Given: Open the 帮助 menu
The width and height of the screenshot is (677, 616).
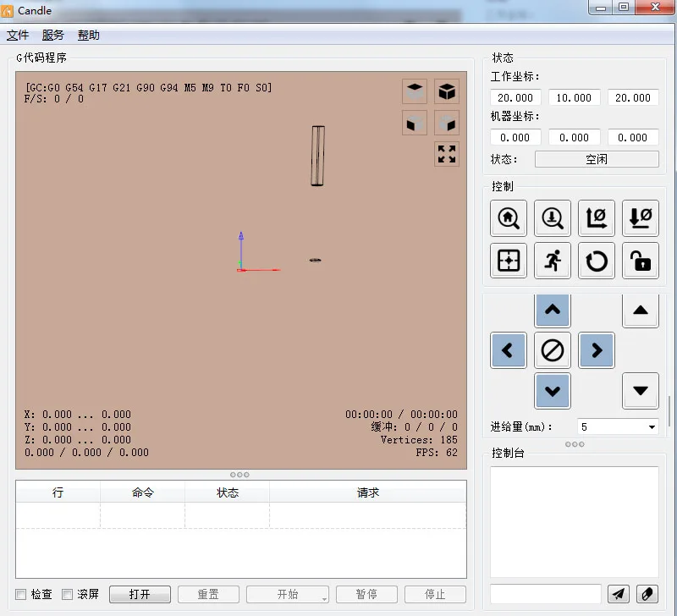Looking at the screenshot, I should pos(89,35).
